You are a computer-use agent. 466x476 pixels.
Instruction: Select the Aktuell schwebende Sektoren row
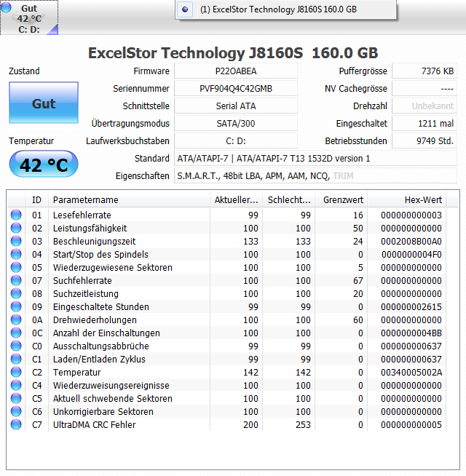click(226, 398)
